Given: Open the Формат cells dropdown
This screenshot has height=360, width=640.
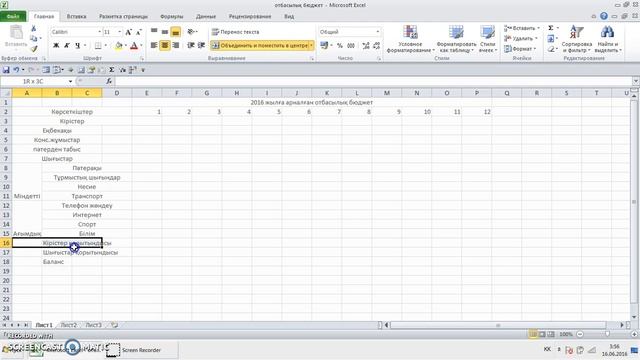Looking at the screenshot, I should pos(520,49).
